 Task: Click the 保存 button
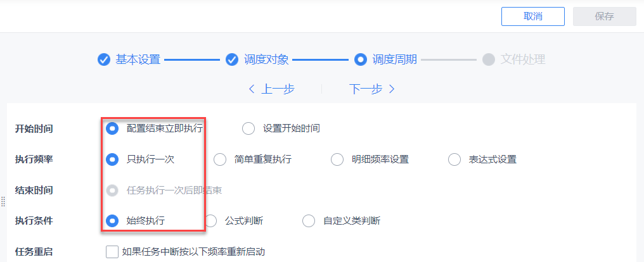pyautogui.click(x=604, y=16)
